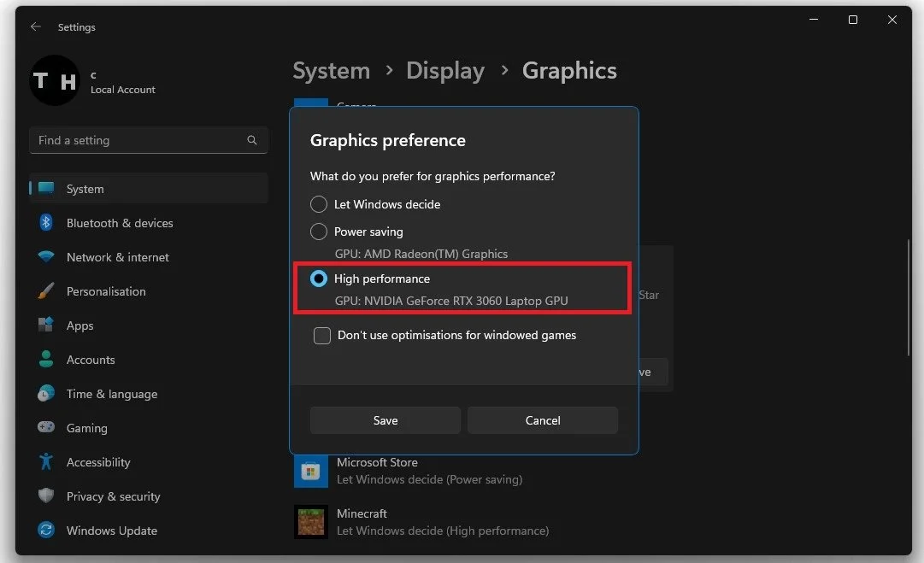
Task: Select the High performance radio button
Action: (x=319, y=279)
